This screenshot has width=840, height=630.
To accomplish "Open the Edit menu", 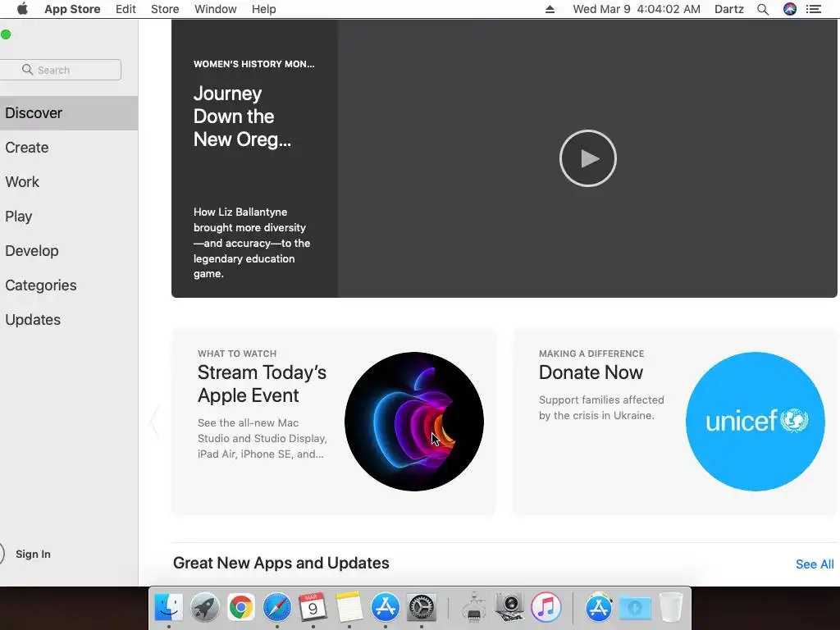I will [x=126, y=9].
